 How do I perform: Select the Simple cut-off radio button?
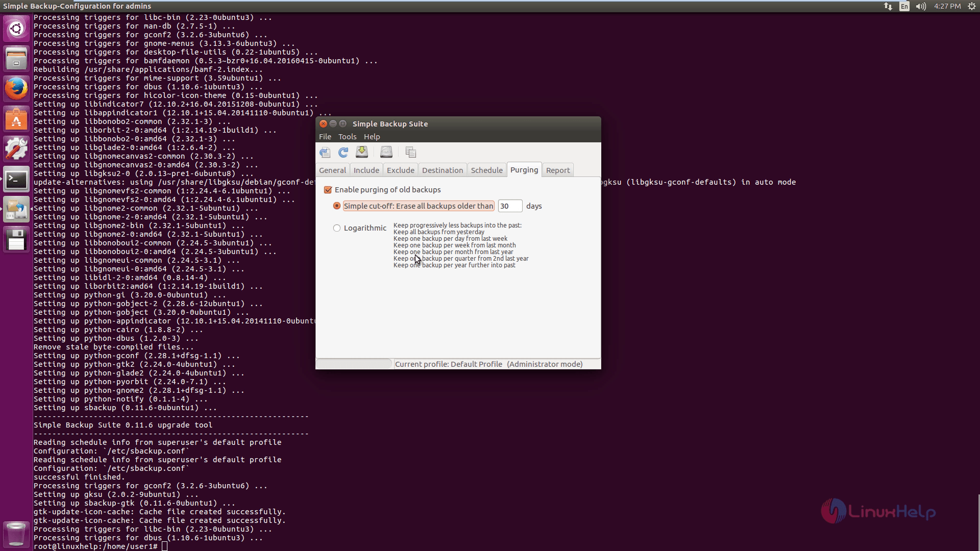point(336,206)
